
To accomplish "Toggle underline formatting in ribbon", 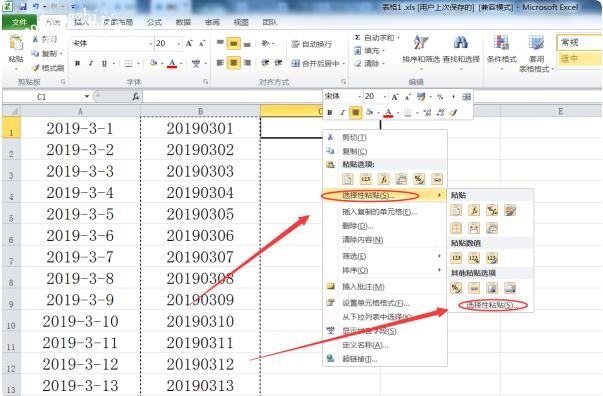I will coord(104,63).
